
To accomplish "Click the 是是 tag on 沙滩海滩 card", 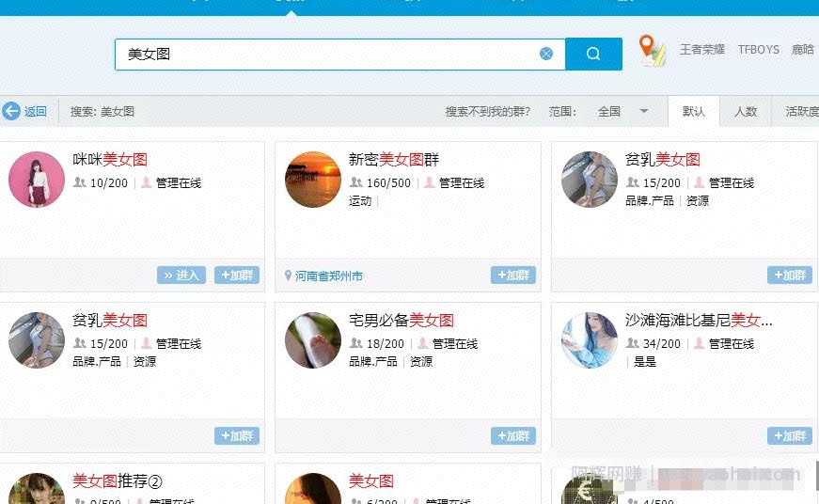I will [x=644, y=361].
